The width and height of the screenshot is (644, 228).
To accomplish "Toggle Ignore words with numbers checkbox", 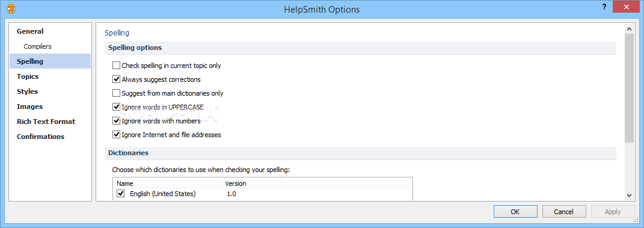I will point(116,121).
